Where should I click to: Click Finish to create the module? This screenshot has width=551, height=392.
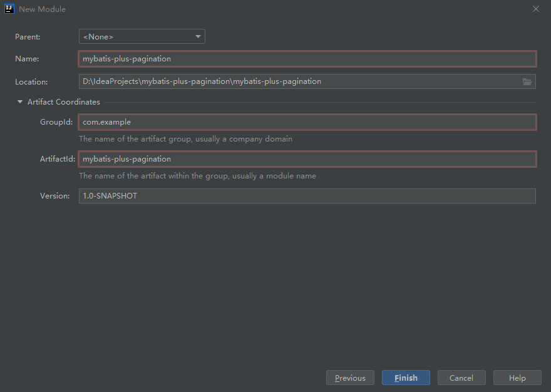[x=406, y=378]
